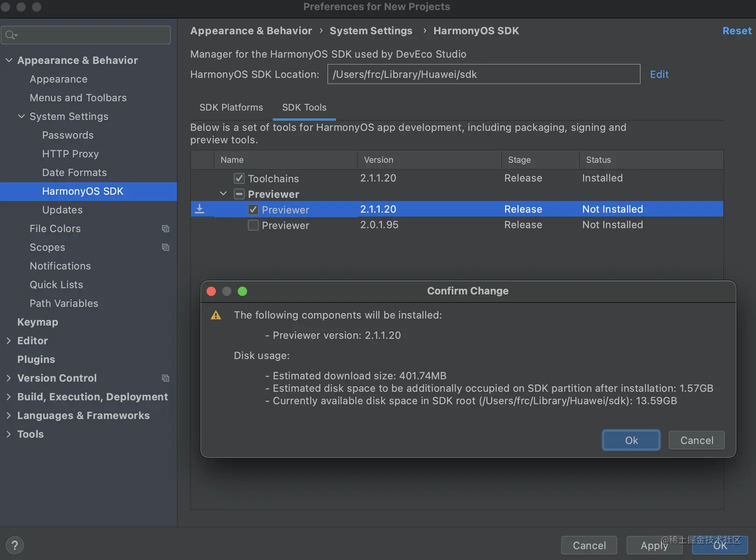Select the SDK Tools tab
This screenshot has width=756, height=560.
(x=304, y=107)
